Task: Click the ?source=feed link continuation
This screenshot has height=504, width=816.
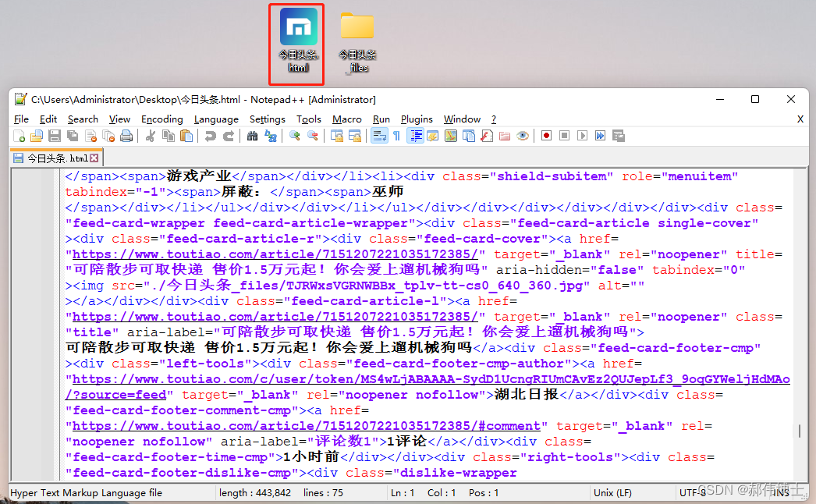Action: pos(115,395)
